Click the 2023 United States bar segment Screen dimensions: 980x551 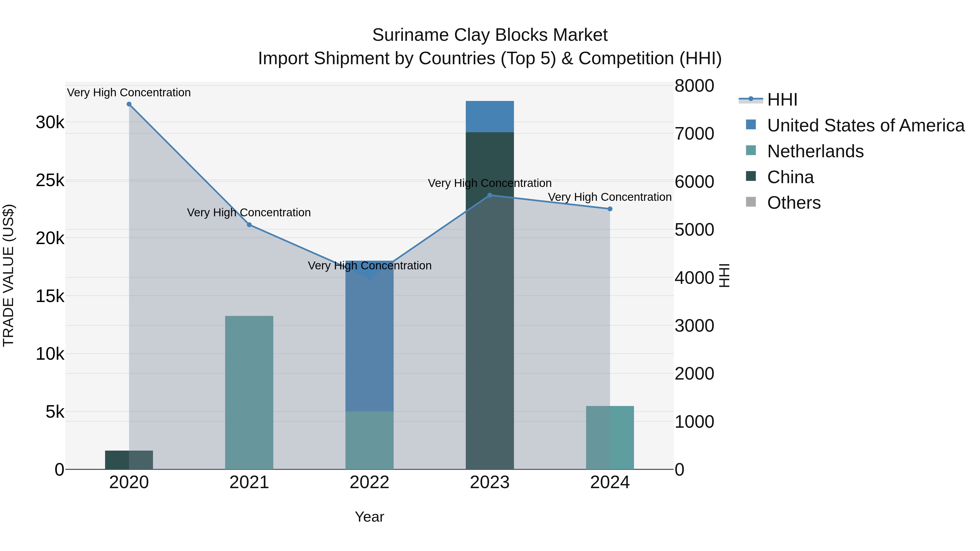(x=490, y=117)
